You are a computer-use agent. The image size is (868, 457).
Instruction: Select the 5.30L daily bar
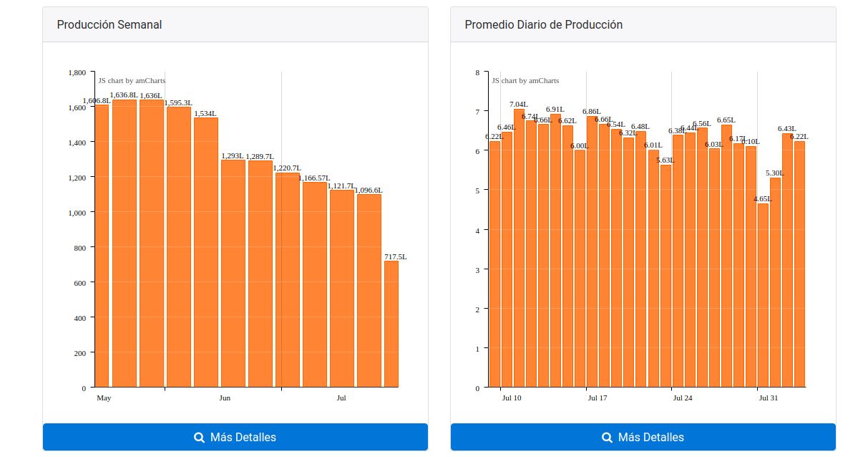pos(775,283)
